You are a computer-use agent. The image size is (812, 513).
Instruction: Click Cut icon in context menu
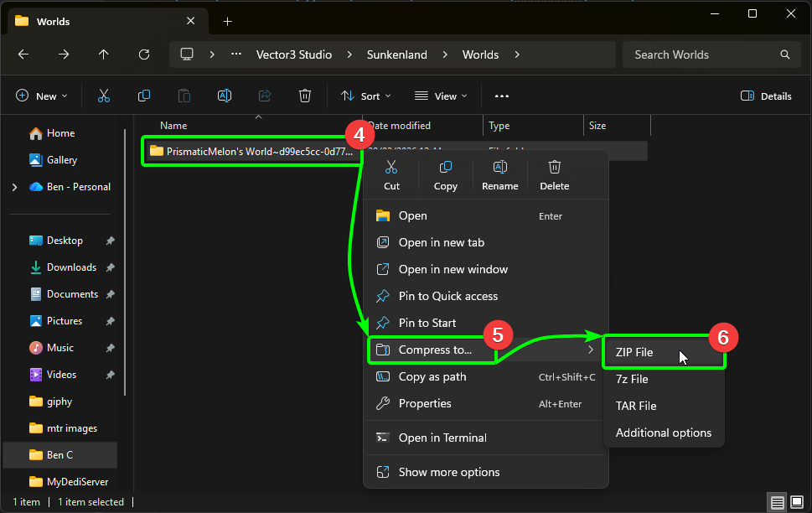tap(391, 175)
